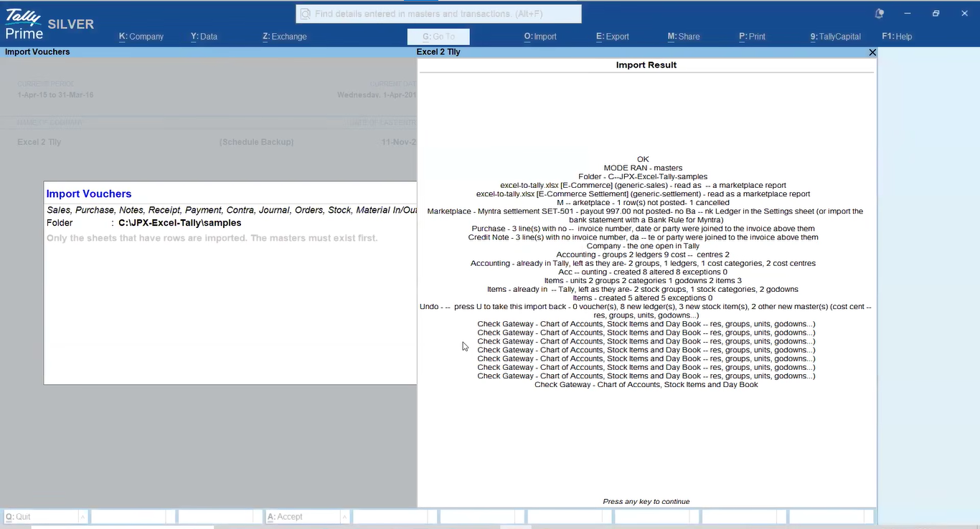Click 'Excel 2 Tlly' company name in list
This screenshot has height=529, width=980.
click(39, 142)
